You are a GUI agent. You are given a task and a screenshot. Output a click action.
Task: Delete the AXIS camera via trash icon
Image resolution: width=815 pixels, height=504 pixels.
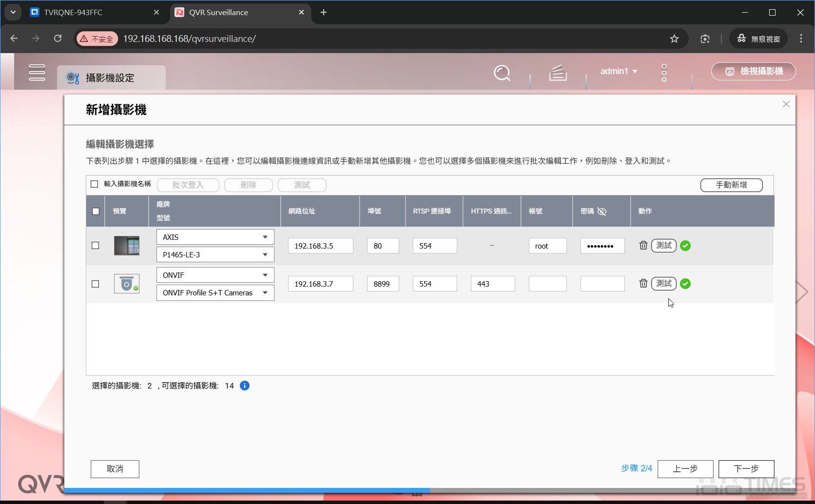pos(643,245)
